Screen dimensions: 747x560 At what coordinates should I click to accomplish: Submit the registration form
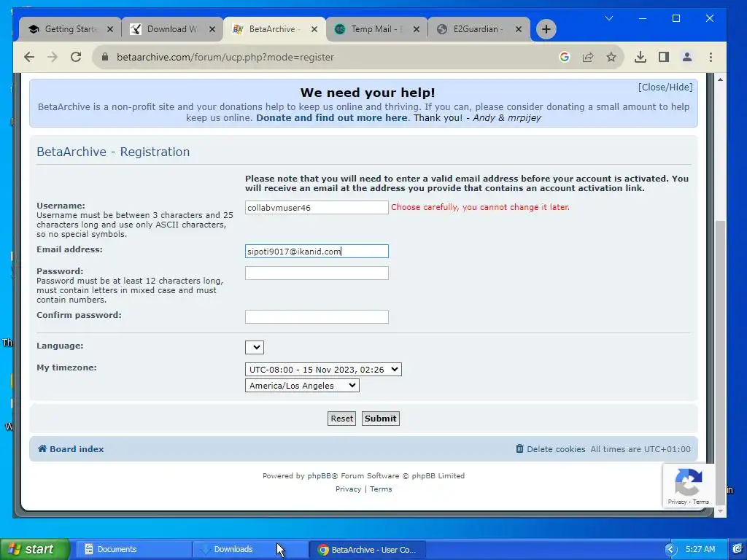[x=380, y=419]
